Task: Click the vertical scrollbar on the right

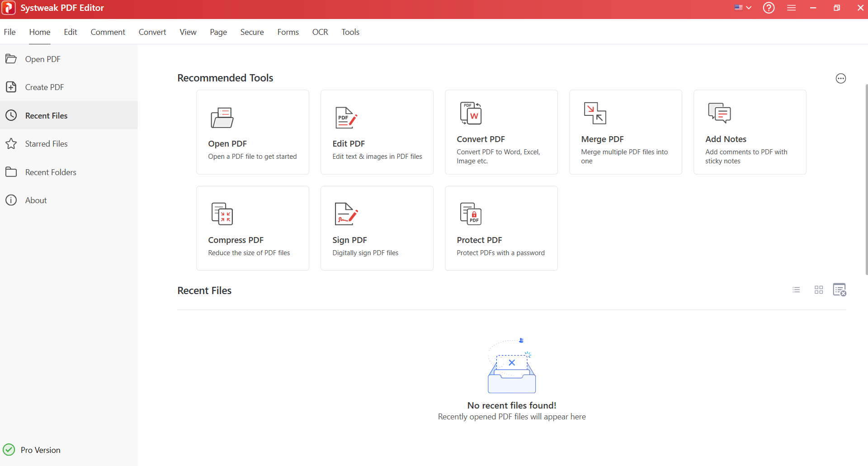Action: point(866,179)
